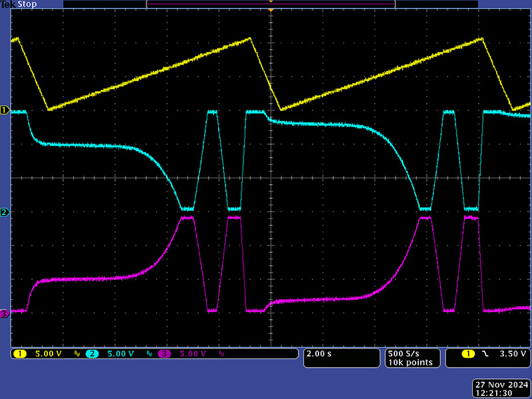Click the magenta channel 3 badge in readout
The image size is (532, 399).
point(164,354)
